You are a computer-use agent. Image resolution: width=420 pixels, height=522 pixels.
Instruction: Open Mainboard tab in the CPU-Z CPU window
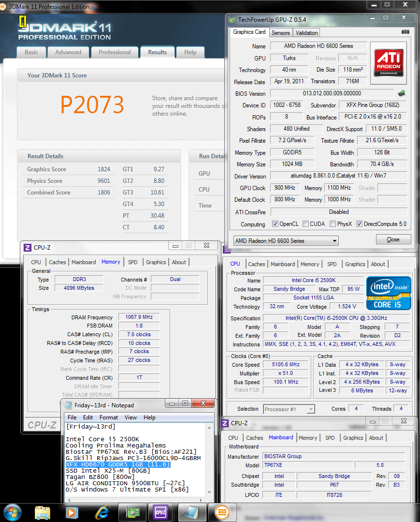(x=283, y=264)
